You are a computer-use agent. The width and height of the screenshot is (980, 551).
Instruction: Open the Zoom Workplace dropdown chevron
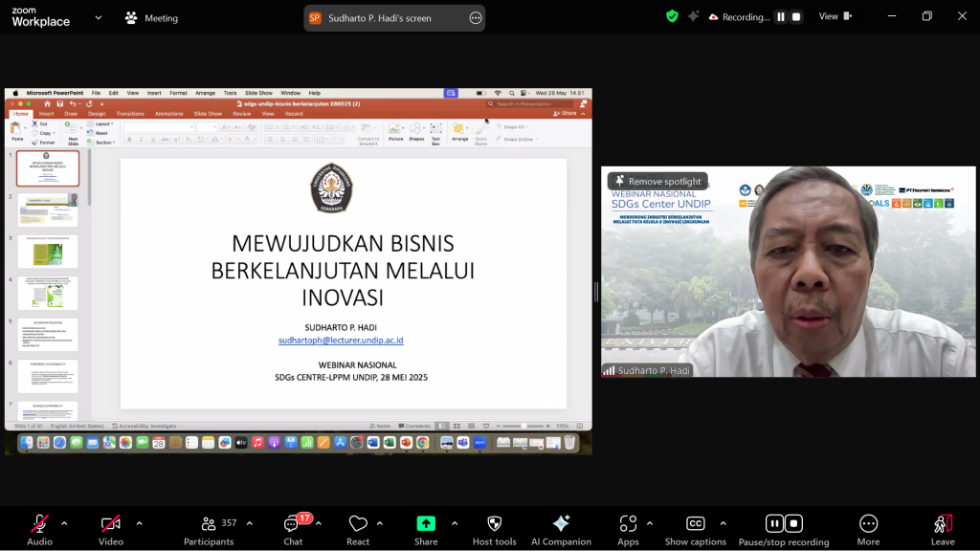[x=98, y=17]
